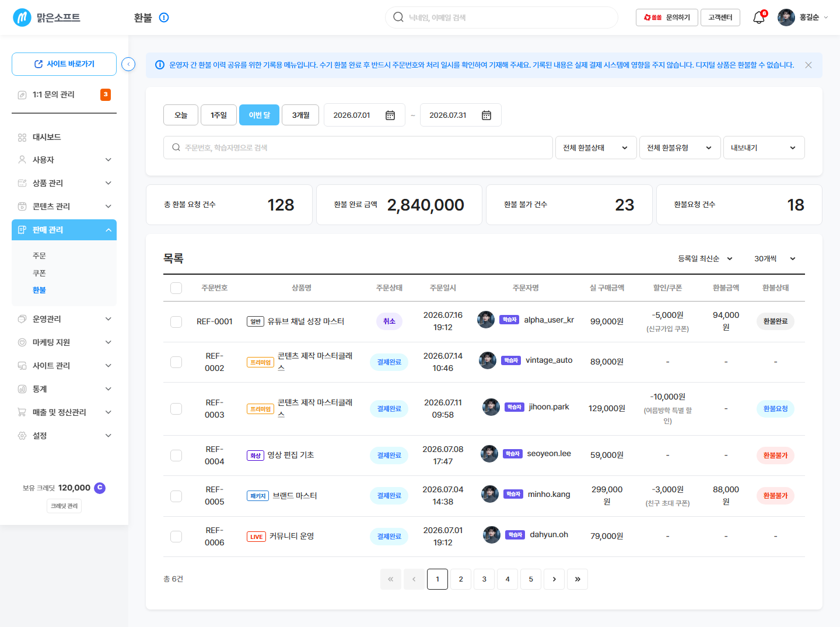Image resolution: width=840 pixels, height=627 pixels.
Task: Open the start date calendar icon
Action: (x=390, y=115)
